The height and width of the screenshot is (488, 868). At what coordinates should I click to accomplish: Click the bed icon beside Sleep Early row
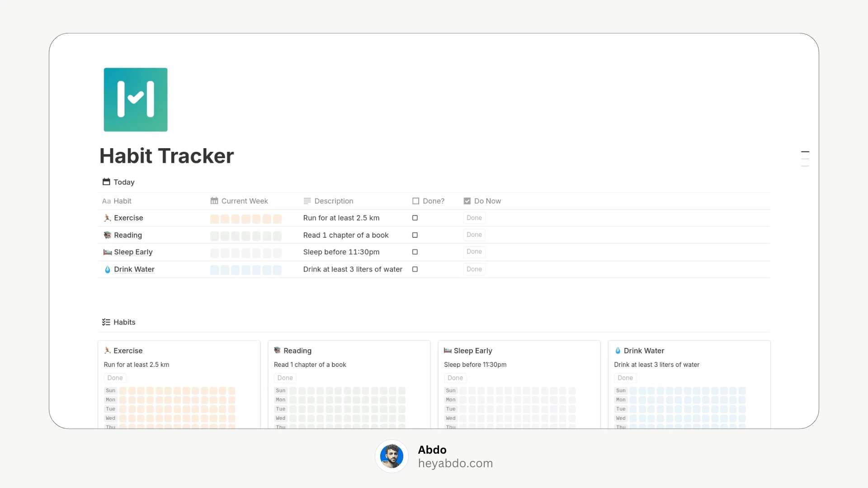[x=107, y=252]
